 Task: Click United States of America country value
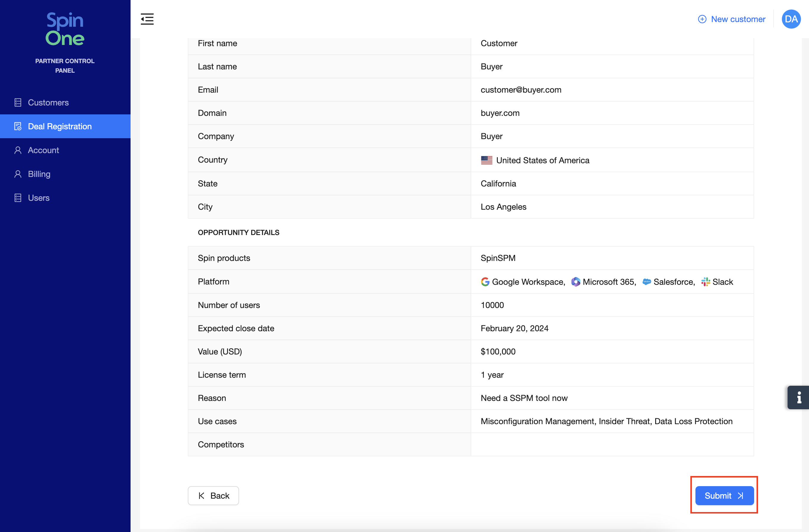pos(543,160)
